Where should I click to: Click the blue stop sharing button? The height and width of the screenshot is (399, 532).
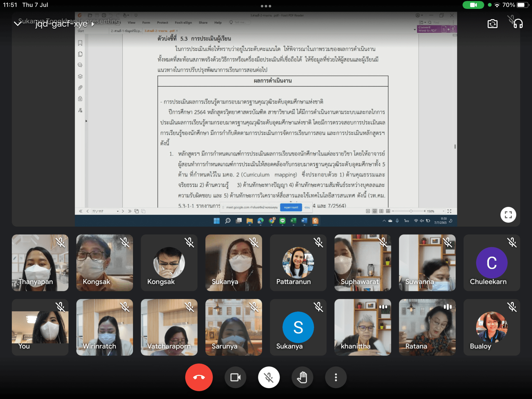pos(291,207)
